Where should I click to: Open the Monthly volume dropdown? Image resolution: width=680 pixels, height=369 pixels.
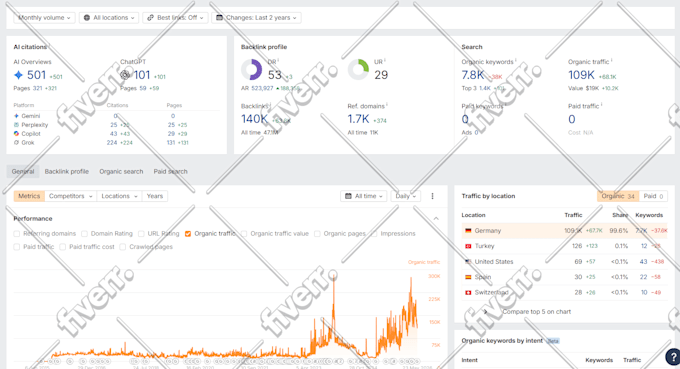pyautogui.click(x=44, y=18)
